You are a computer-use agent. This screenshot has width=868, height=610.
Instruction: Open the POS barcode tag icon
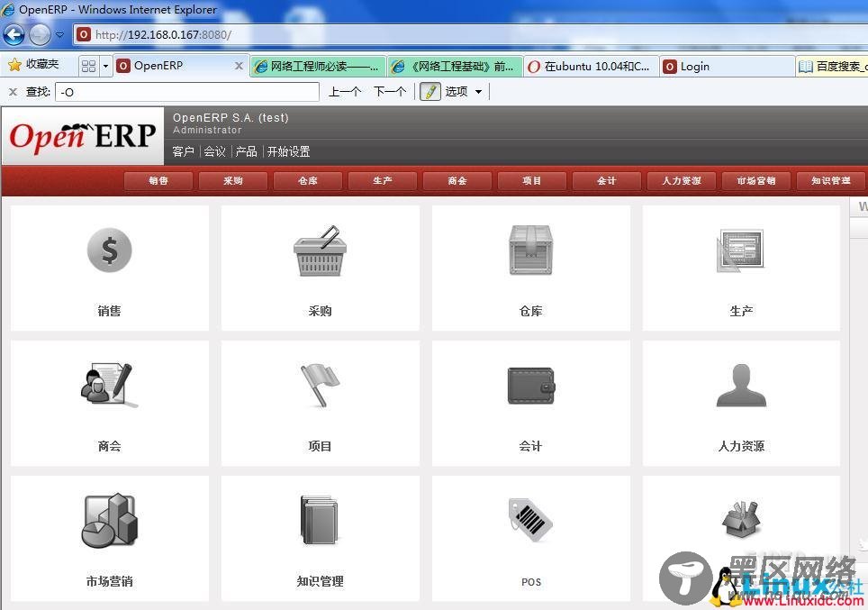[x=530, y=519]
